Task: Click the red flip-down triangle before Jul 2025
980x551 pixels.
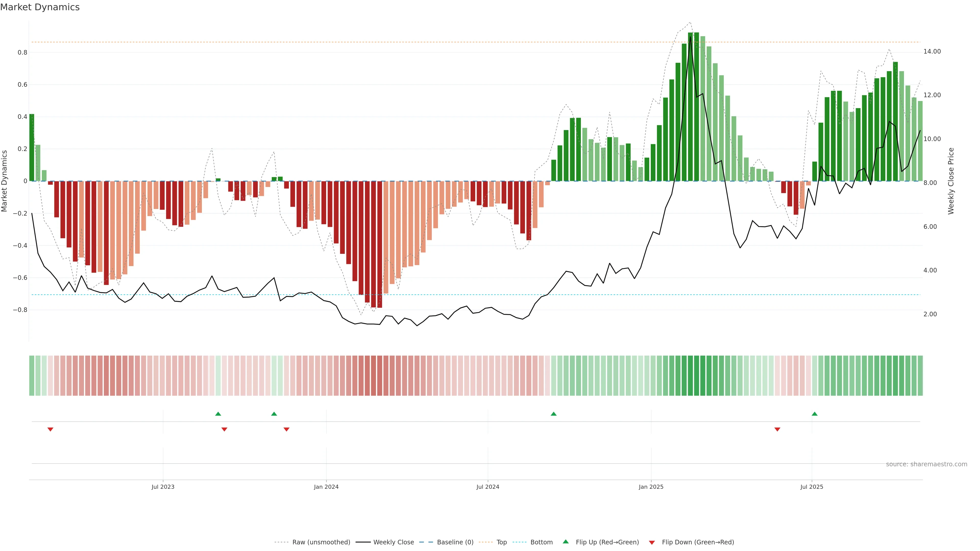Action: pos(777,429)
